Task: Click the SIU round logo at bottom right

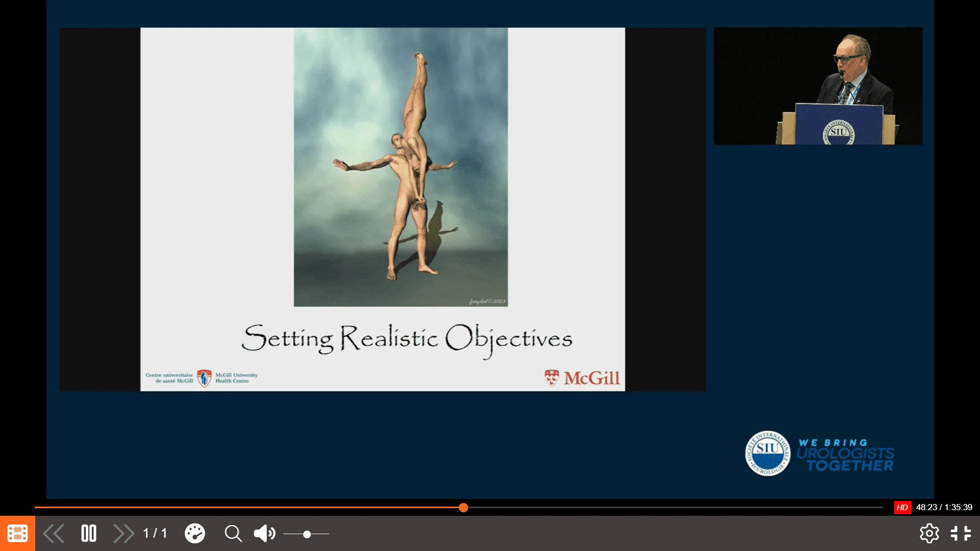Action: (x=768, y=453)
